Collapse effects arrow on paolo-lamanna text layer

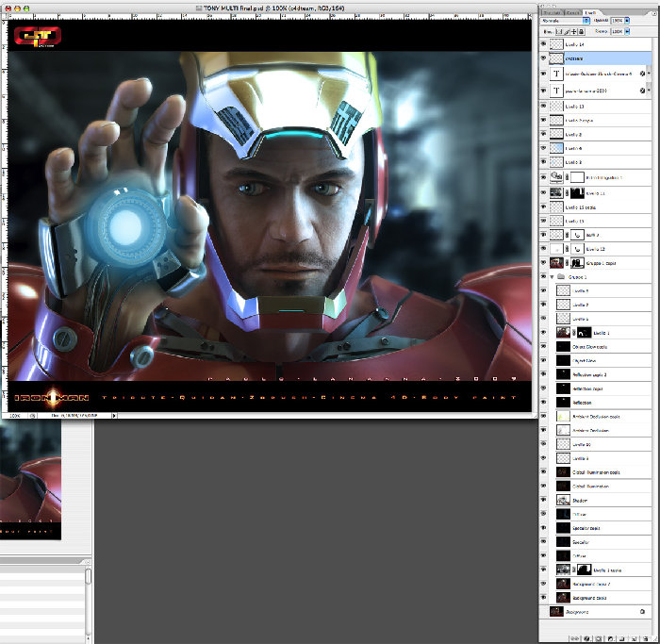(649, 91)
